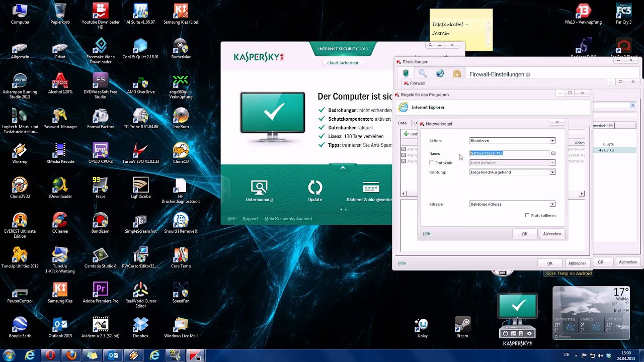Open the Hilfe link in Netzwerkregel dialog
This screenshot has width=644, height=362.
pyautogui.click(x=427, y=234)
